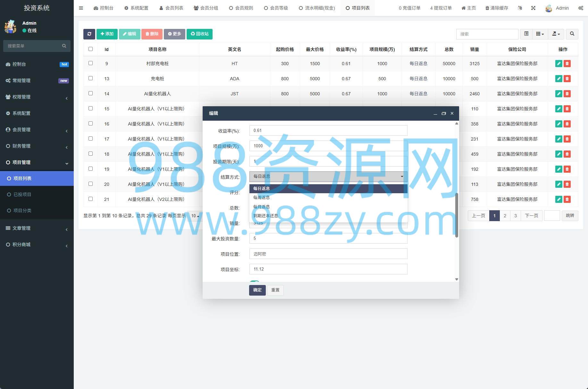Image resolution: width=588 pixels, height=389 pixels.
Task: Click the edit dialog vertical scrollbar
Action: (x=457, y=215)
